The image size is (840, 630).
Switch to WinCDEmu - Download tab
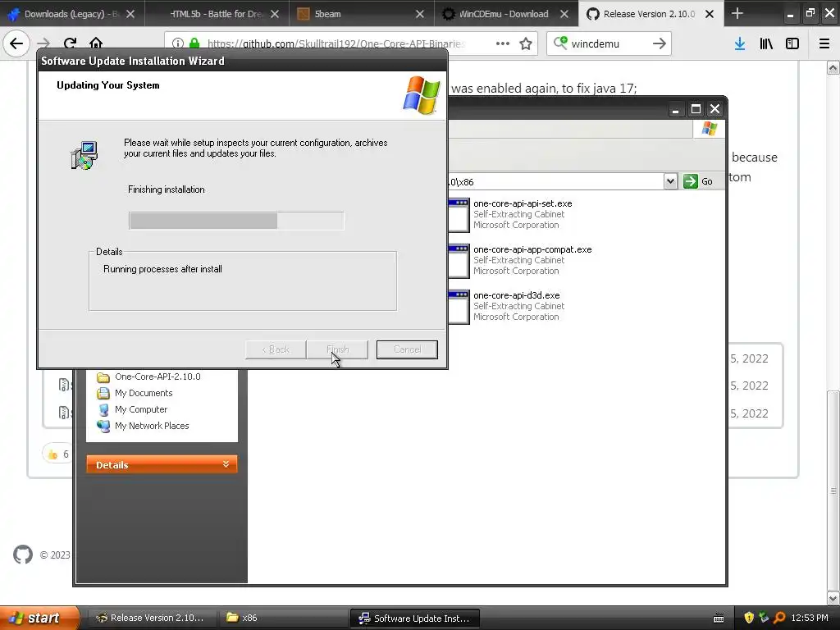point(506,14)
